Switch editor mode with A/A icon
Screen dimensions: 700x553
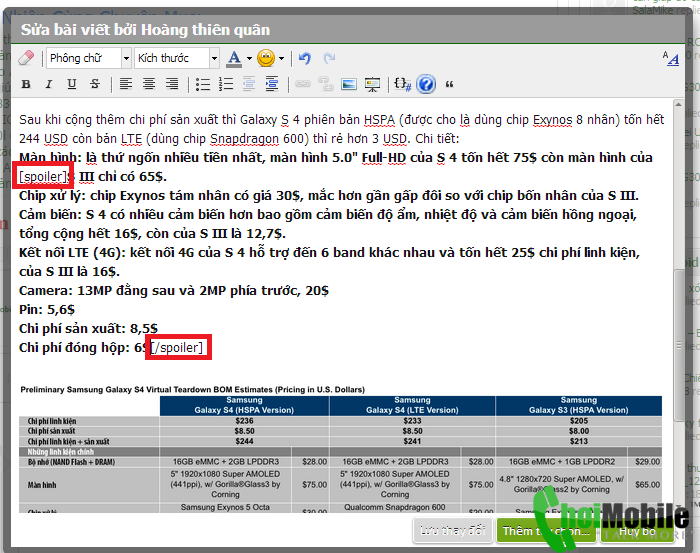tap(671, 58)
